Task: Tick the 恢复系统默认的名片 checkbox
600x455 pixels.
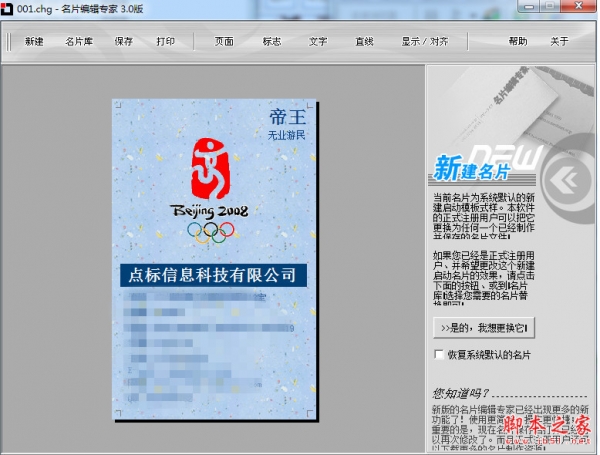Action: coord(439,355)
